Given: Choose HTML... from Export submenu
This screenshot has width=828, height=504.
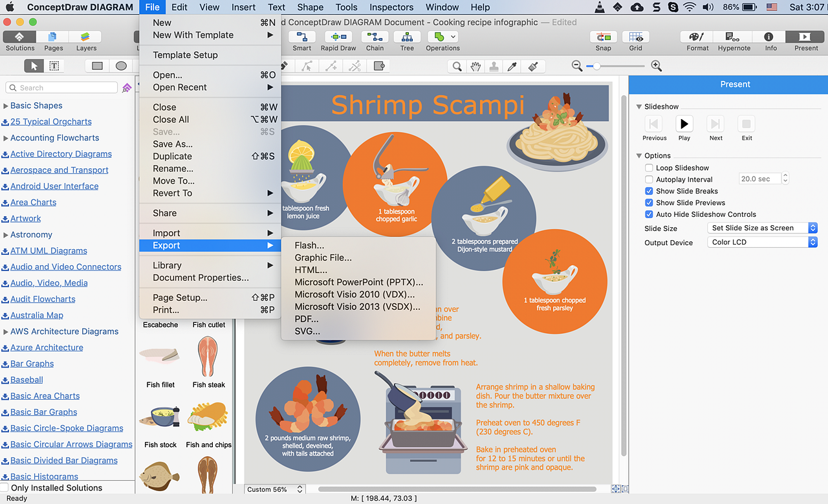Looking at the screenshot, I should coord(310,270).
